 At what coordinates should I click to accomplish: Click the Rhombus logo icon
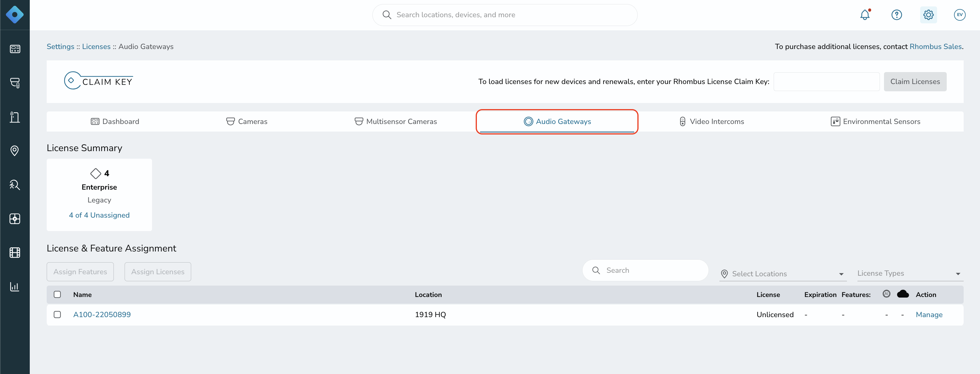(15, 15)
